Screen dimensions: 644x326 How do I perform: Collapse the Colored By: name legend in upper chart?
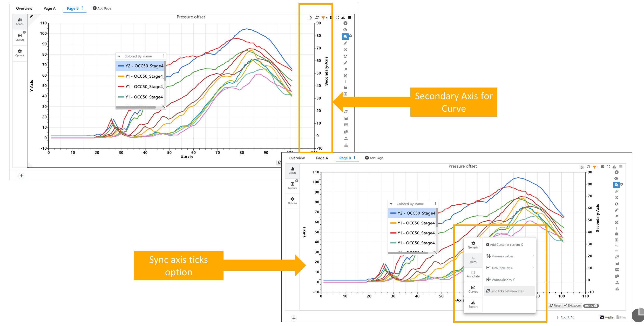click(119, 56)
